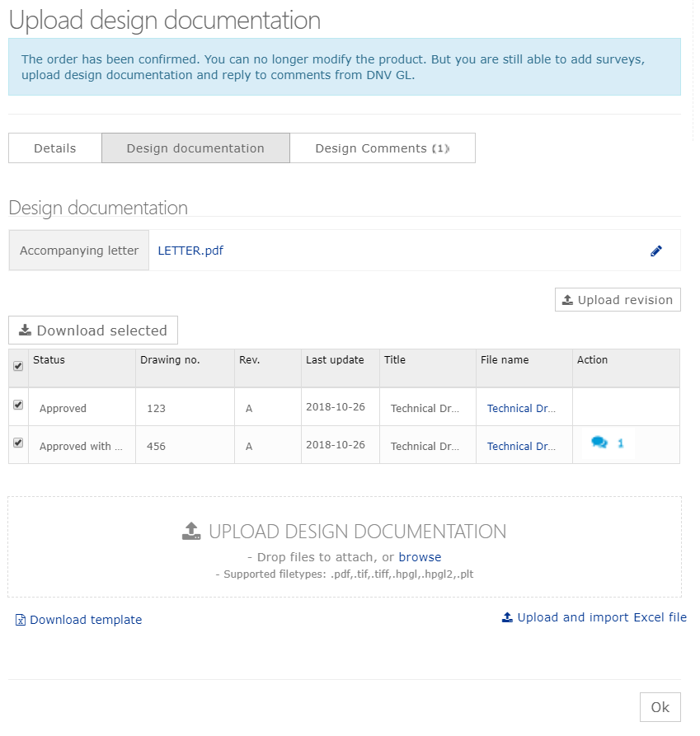Uncheck the Approved drawing 123 row checkbox
700x736 pixels.
tap(18, 402)
